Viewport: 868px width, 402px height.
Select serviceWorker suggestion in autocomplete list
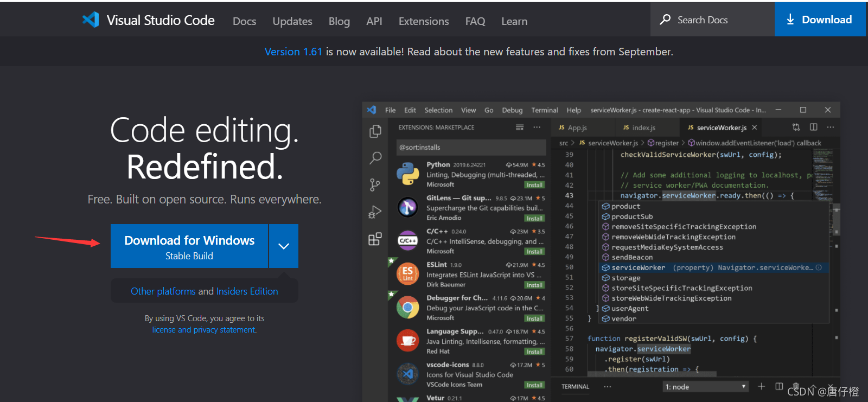pos(713,267)
